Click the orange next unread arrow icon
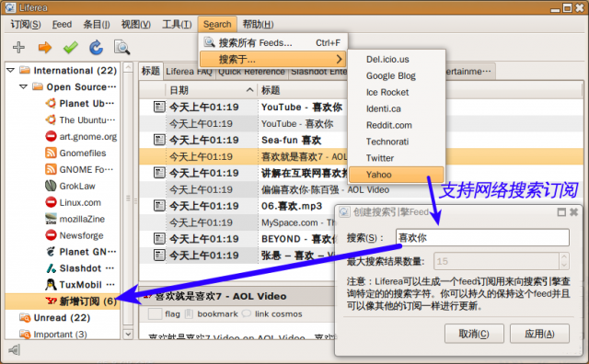The image size is (589, 364). coord(45,47)
